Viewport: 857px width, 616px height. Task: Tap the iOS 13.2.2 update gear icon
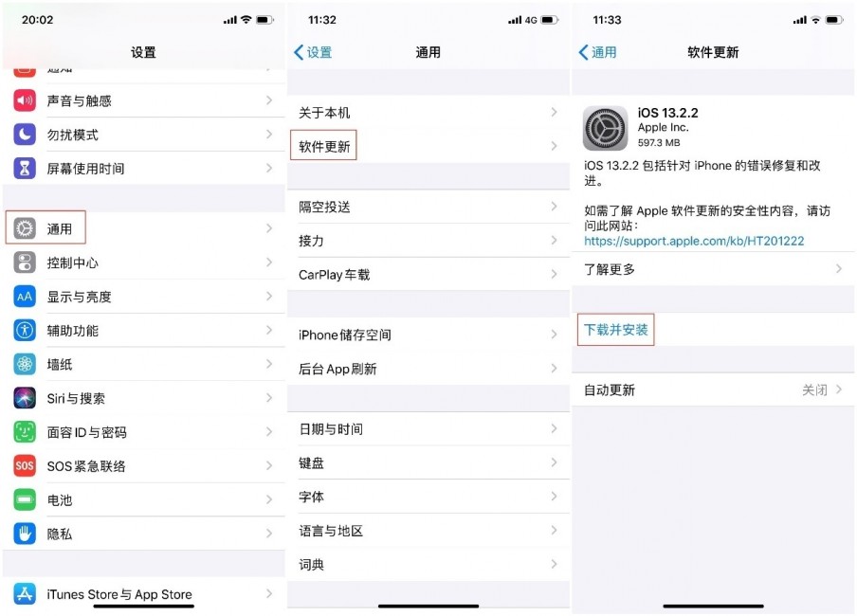tap(605, 129)
